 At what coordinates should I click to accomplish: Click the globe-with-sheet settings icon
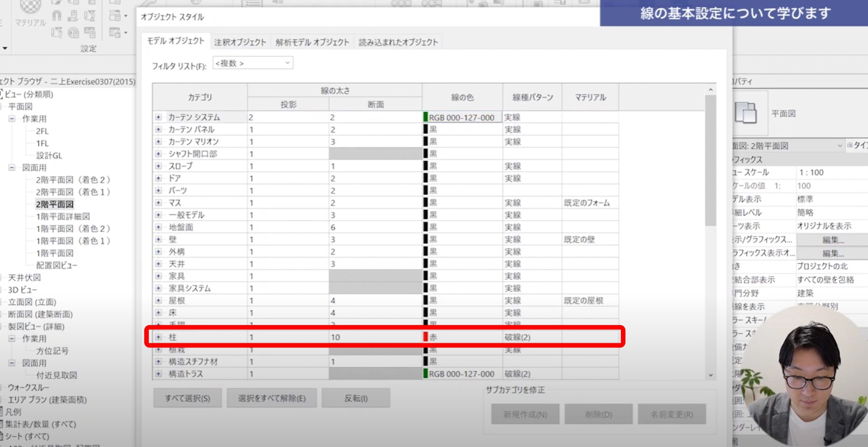[73, 33]
